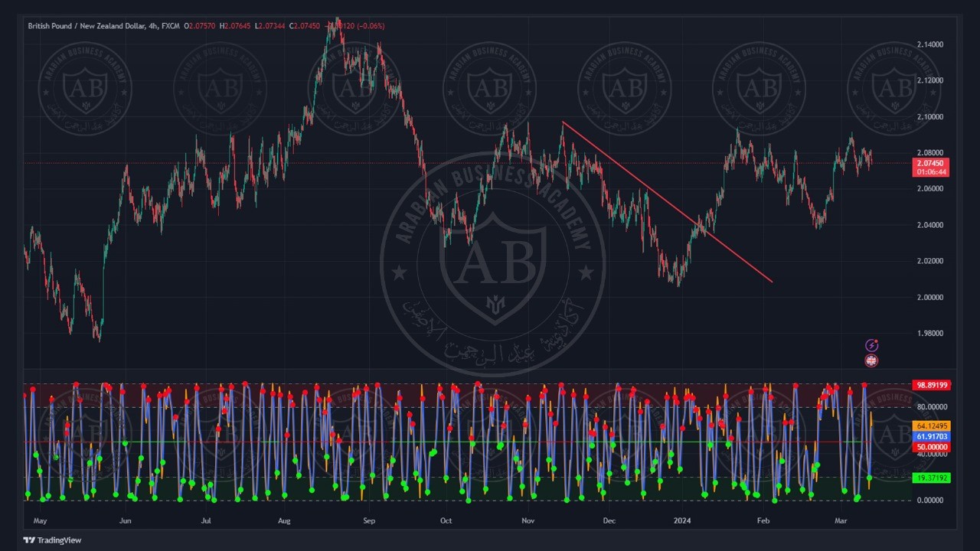Click the 2.00000 price axis label
Image resolution: width=980 pixels, height=551 pixels.
point(930,298)
